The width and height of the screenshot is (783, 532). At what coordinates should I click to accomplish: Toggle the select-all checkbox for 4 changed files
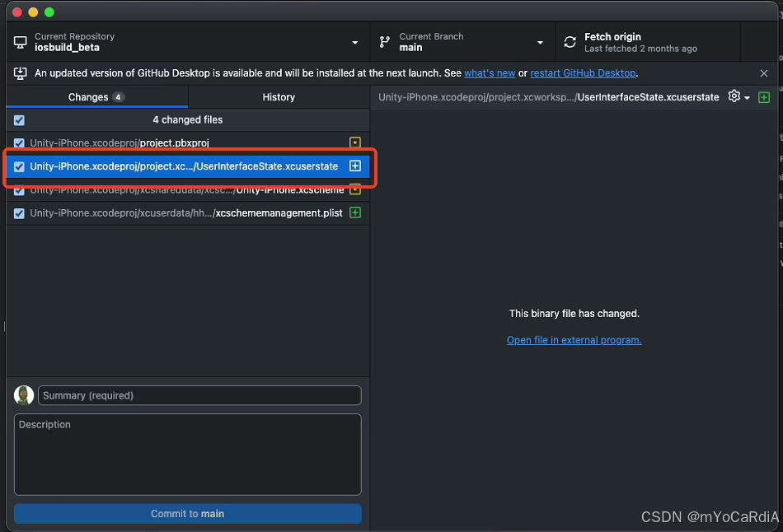click(20, 120)
